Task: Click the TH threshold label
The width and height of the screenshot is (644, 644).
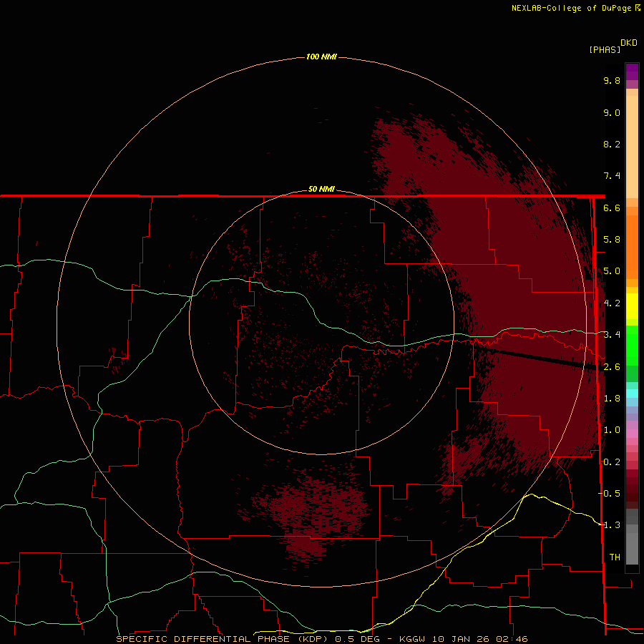Action: click(x=615, y=557)
